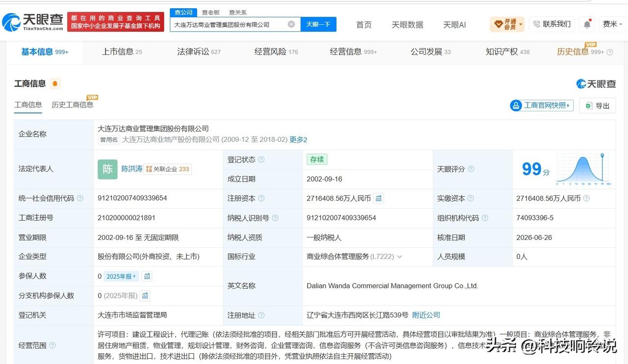Click 联系我们 contact button

[552, 24]
